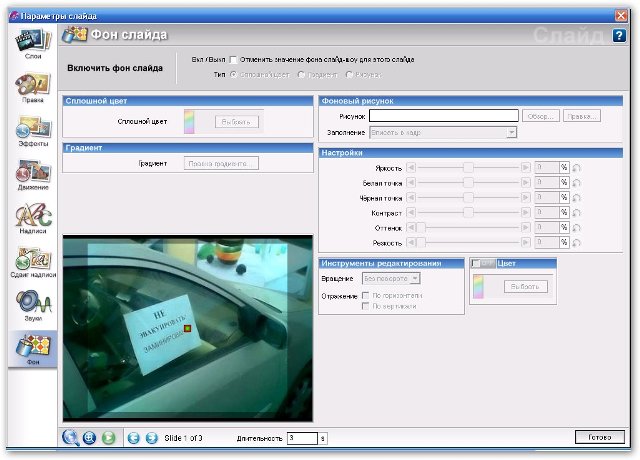Open help with the question mark icon
Image resolution: width=640 pixels, height=460 pixels.
[x=619, y=36]
